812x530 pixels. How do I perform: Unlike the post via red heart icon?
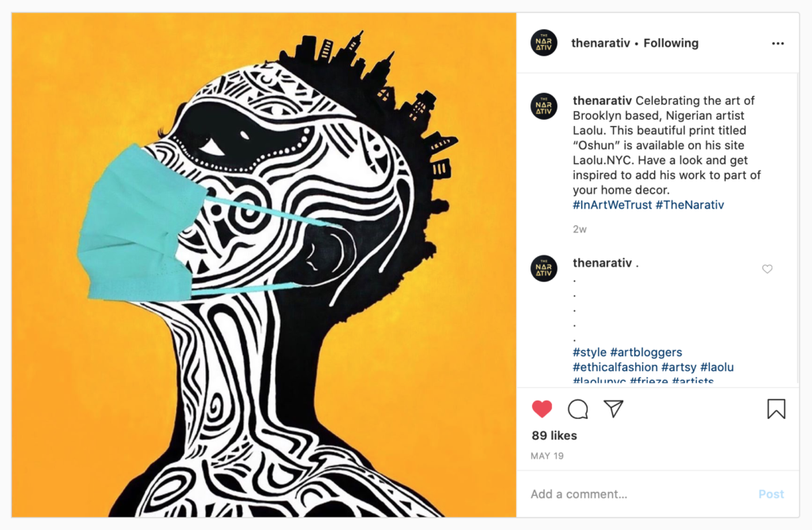[x=542, y=409]
